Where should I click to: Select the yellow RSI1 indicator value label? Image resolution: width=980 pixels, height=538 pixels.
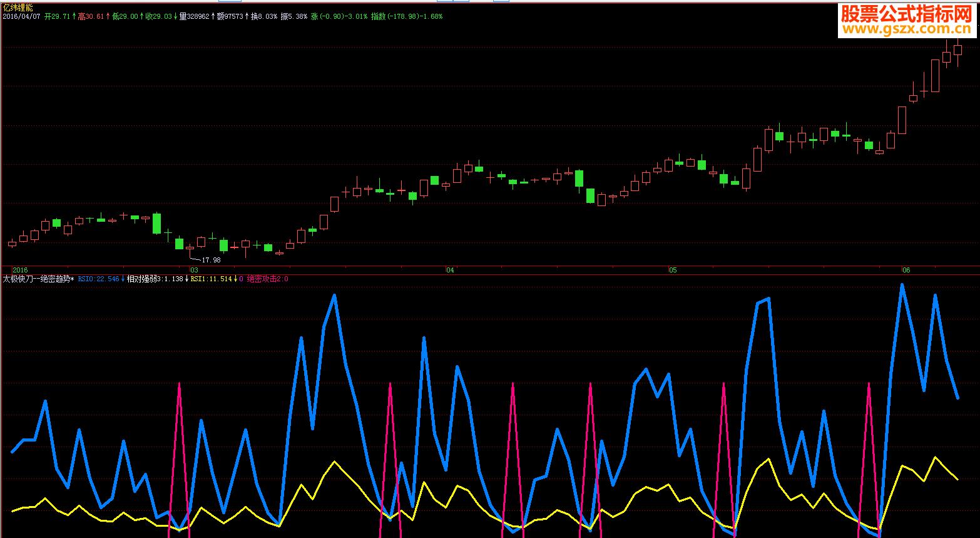tap(212, 279)
